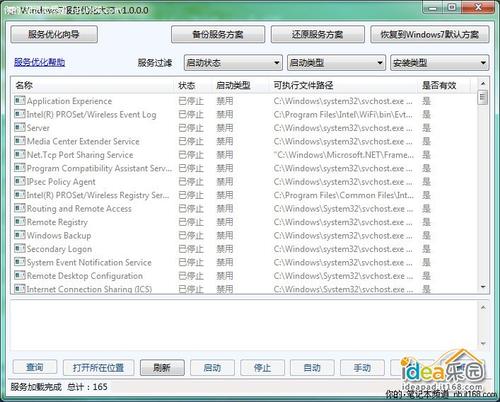Open the 安装类型 filter dropdown
Screen dimensions: 500x402
pyautogui.click(x=439, y=63)
